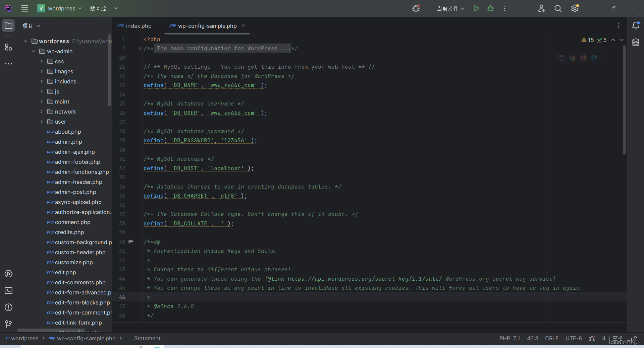Change CRLF line separator in status bar
Viewport: 644px width, 348px height.
tap(552, 338)
